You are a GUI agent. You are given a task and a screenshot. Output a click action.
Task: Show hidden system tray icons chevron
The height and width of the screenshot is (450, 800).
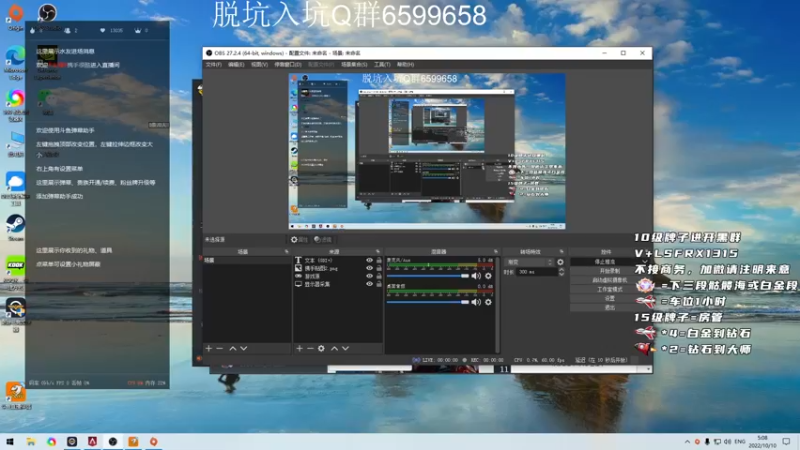coord(687,442)
